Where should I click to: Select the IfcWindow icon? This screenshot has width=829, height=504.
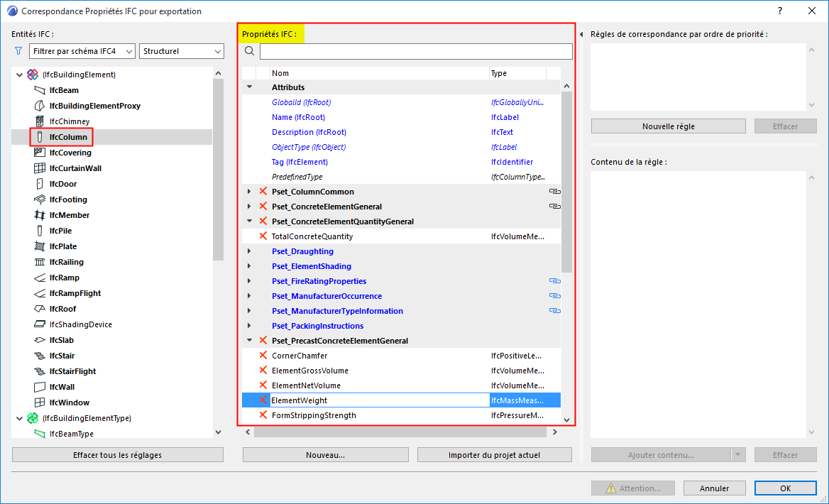tap(40, 402)
